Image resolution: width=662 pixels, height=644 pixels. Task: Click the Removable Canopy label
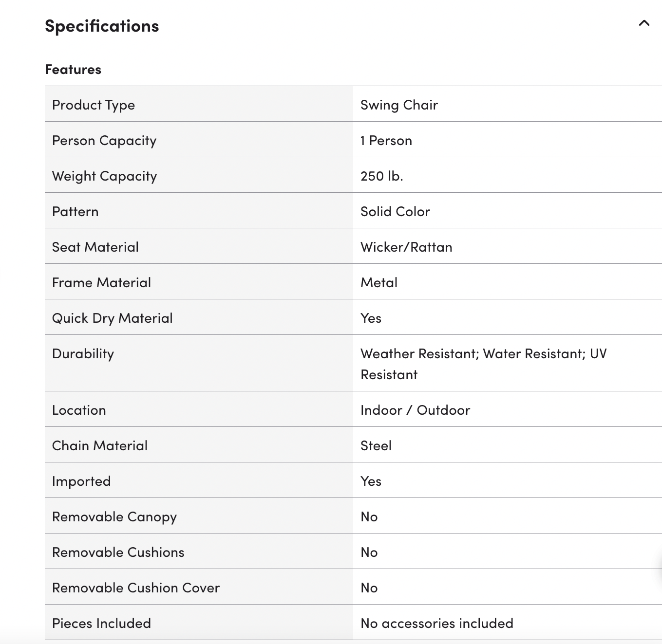click(x=114, y=516)
